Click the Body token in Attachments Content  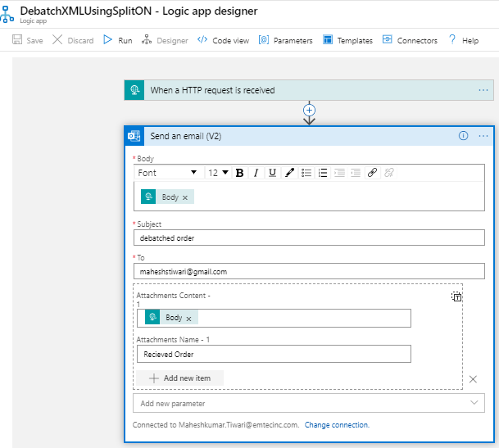(x=170, y=318)
